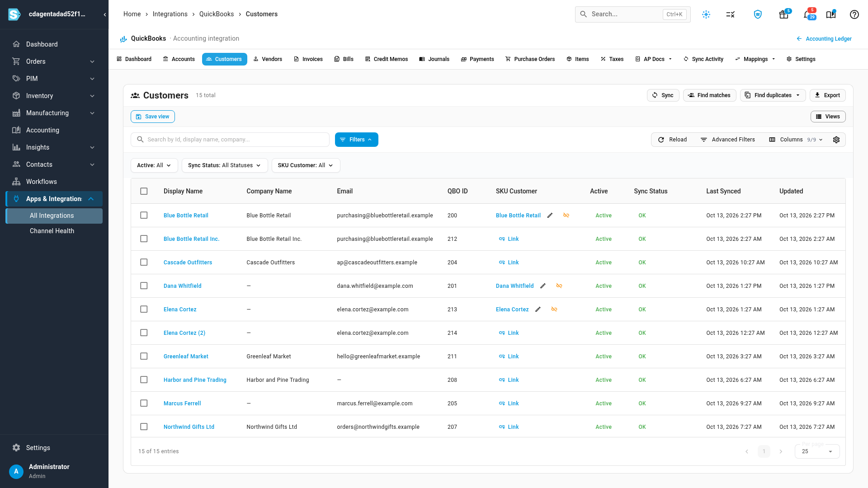Open the help question-mark icon
This screenshot has width=868, height=488.
854,14
